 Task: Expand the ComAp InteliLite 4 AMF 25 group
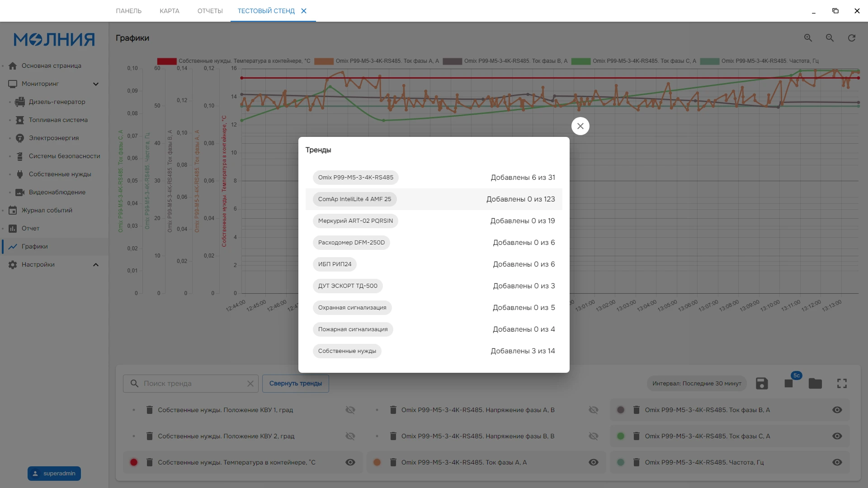[354, 199]
